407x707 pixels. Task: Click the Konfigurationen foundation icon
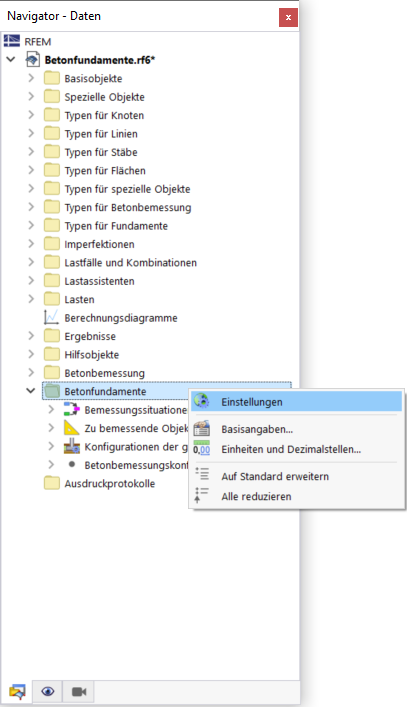pos(72,446)
